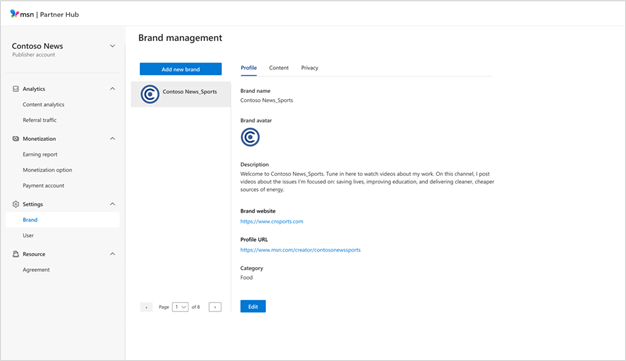Open Earning report in sidebar
The height and width of the screenshot is (361, 626).
[x=40, y=155]
